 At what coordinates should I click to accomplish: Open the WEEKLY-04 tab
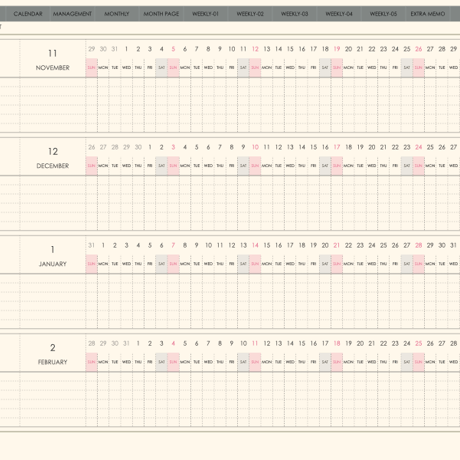[x=339, y=14]
